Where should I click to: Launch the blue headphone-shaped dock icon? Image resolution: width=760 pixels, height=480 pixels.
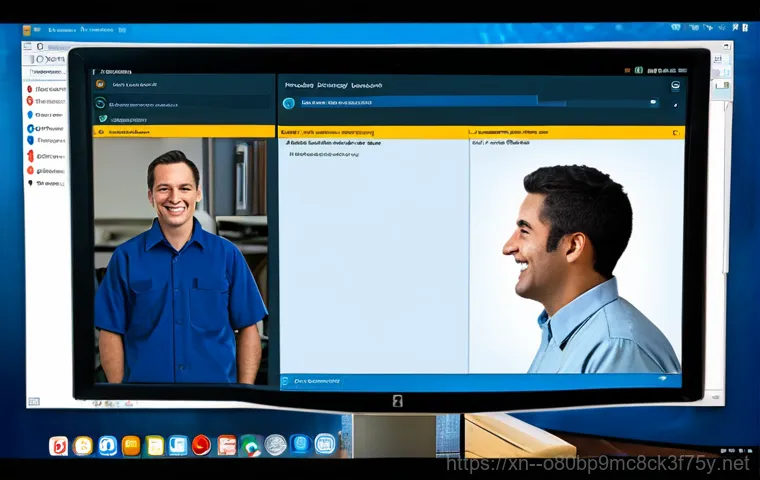click(x=107, y=446)
